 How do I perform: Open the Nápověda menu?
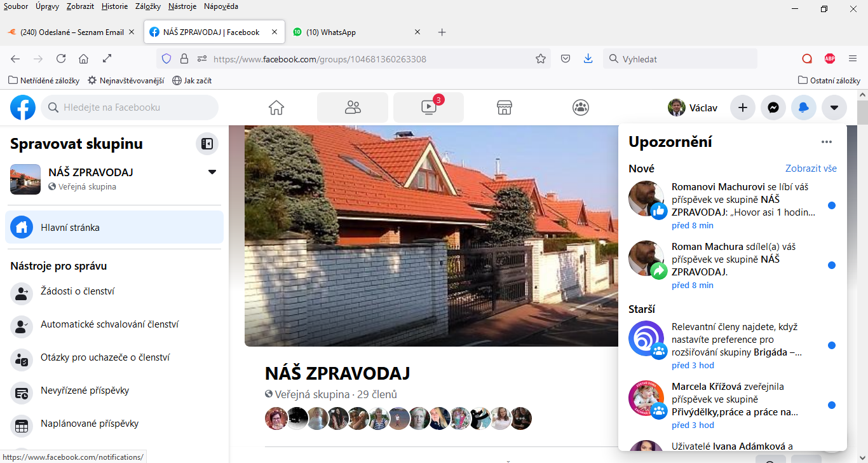coord(221,6)
